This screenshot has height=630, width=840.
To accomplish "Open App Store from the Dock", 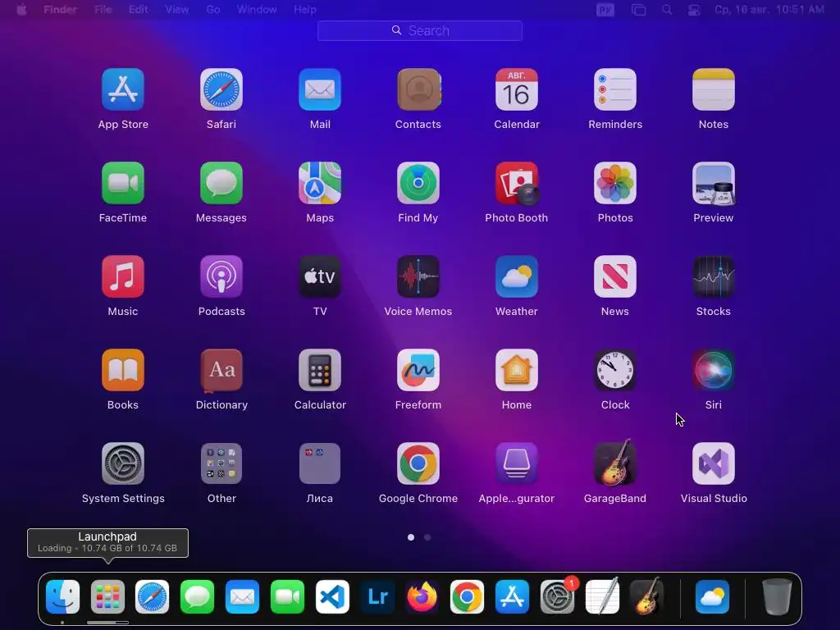I will click(512, 597).
